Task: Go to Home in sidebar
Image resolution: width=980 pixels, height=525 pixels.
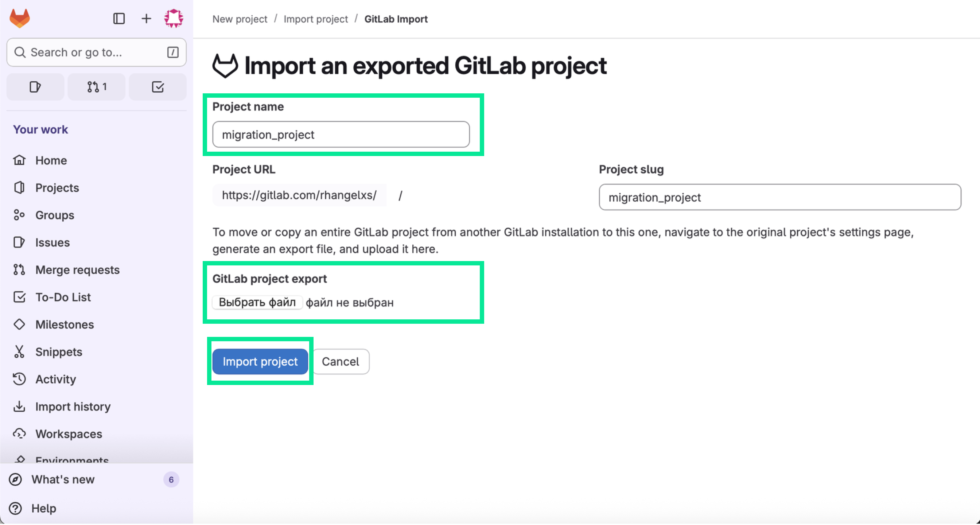Action: coord(51,160)
